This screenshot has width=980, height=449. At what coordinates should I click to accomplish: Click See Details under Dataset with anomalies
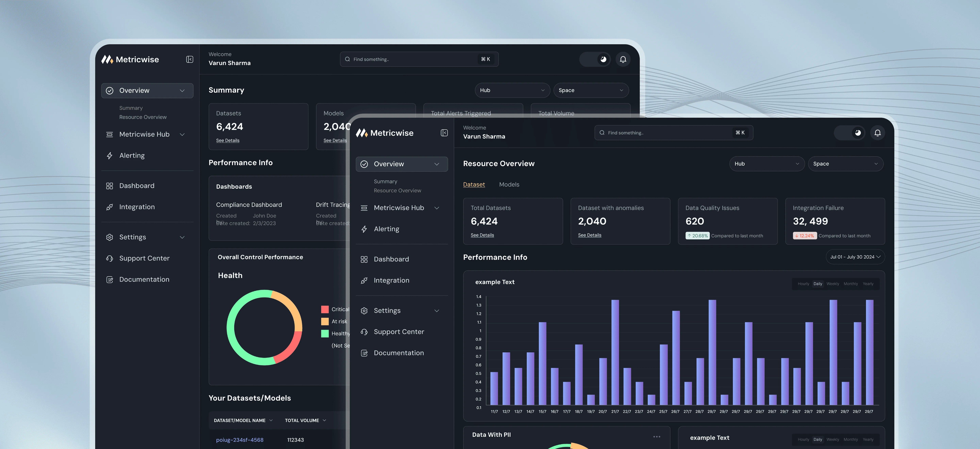(589, 235)
